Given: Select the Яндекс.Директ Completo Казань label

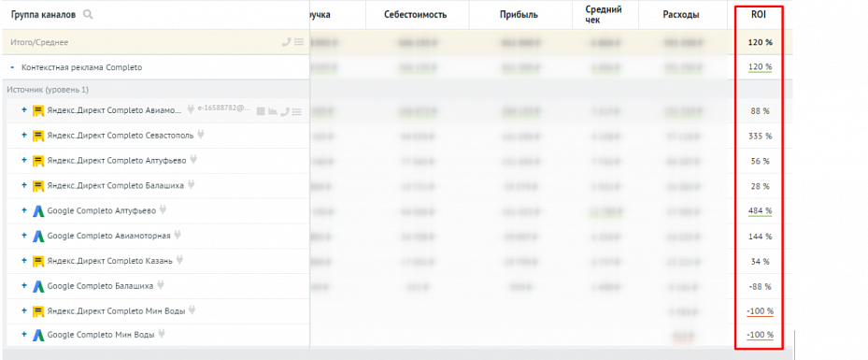Looking at the screenshot, I should 110,261.
